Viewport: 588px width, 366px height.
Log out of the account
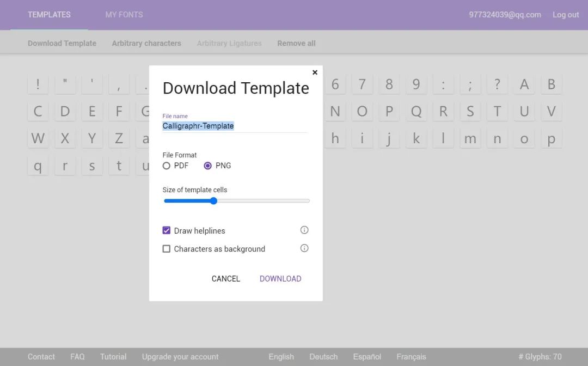coord(566,15)
